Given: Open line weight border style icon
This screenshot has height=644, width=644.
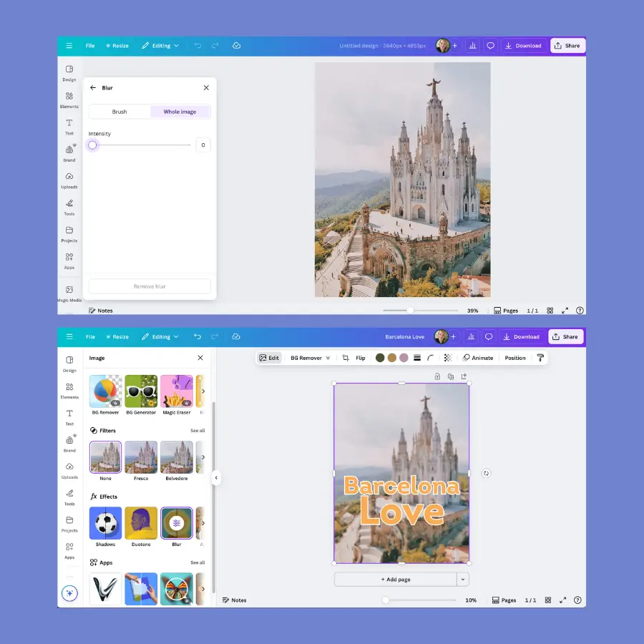Looking at the screenshot, I should [x=417, y=358].
